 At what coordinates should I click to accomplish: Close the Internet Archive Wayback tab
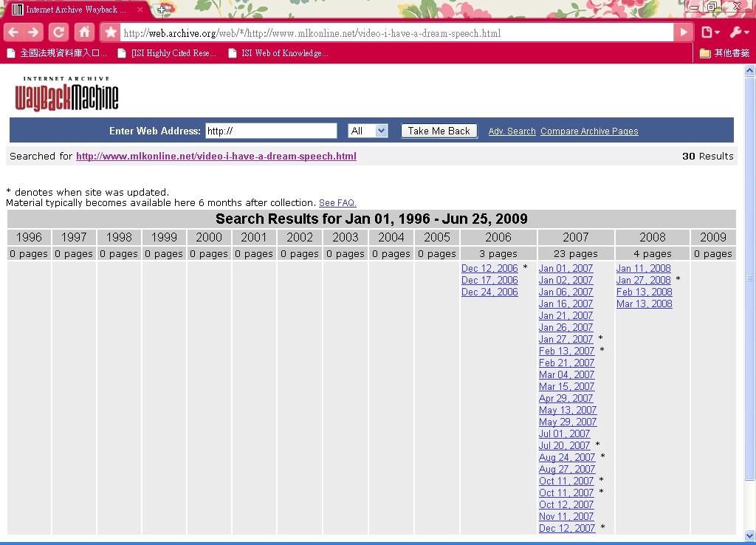pyautogui.click(x=140, y=9)
